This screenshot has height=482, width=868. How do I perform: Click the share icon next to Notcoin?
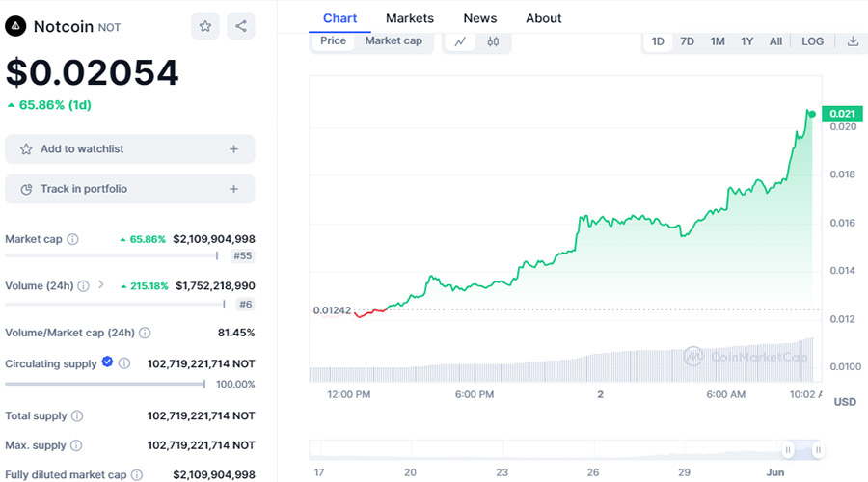[241, 27]
